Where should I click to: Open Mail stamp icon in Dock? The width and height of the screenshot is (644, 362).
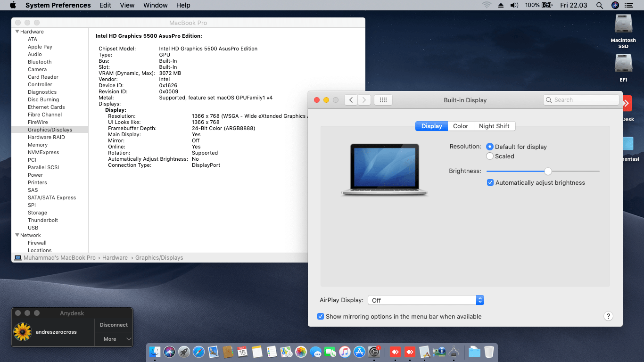point(213,352)
